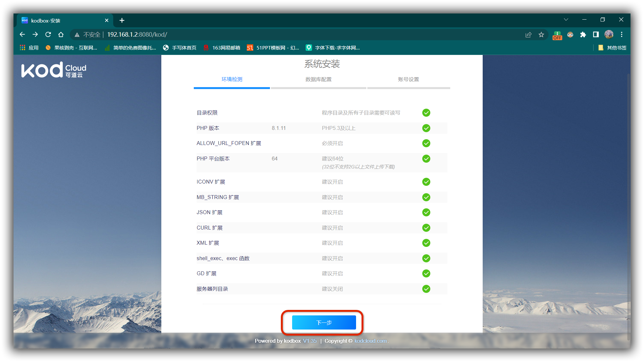This screenshot has width=644, height=362.
Task: Click the GD 扩展 green check icon
Action: point(426,274)
